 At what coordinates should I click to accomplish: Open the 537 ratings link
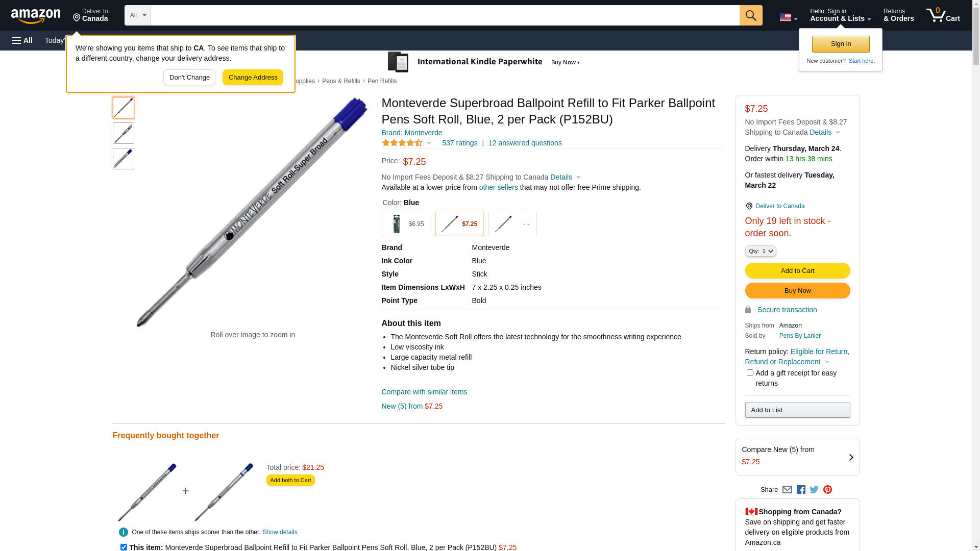(x=459, y=143)
